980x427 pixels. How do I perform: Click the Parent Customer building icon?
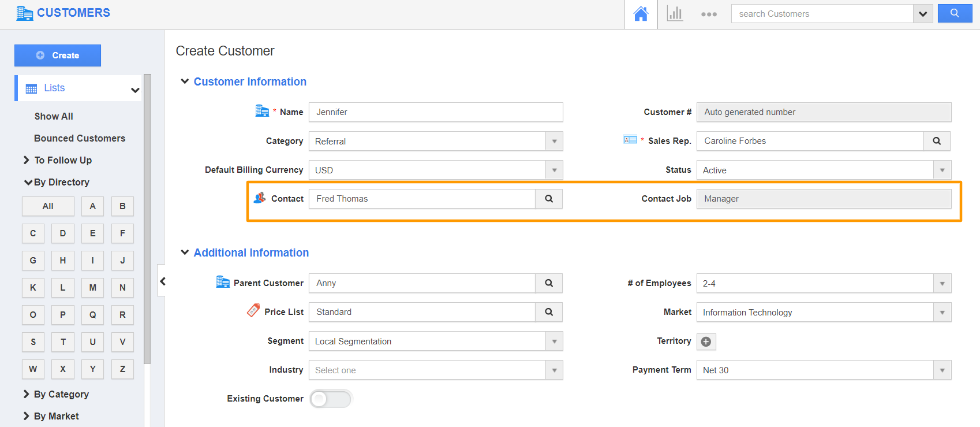point(223,281)
